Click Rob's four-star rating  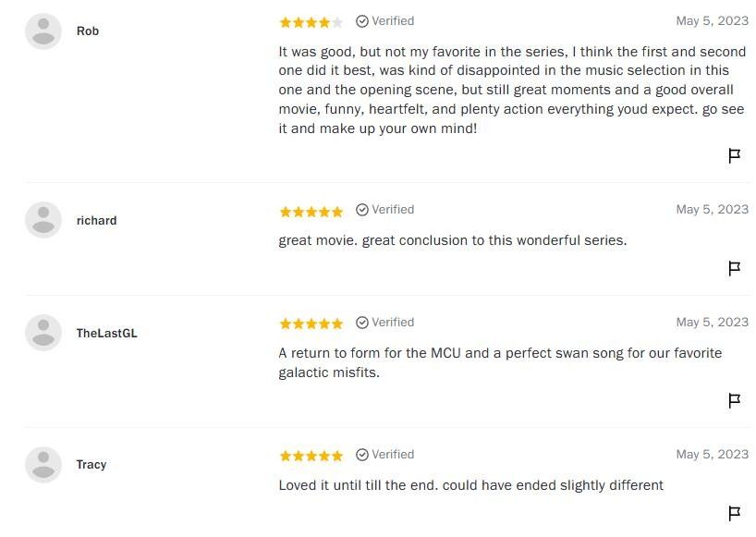(311, 22)
